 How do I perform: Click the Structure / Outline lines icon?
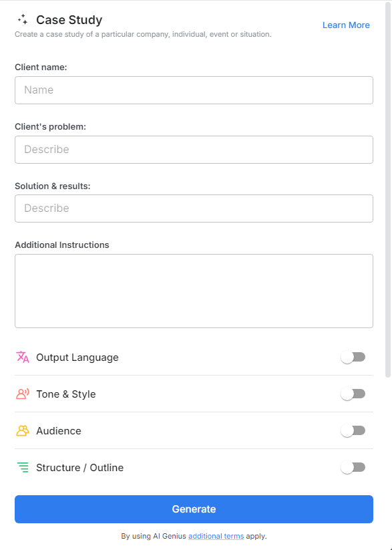[x=22, y=467]
